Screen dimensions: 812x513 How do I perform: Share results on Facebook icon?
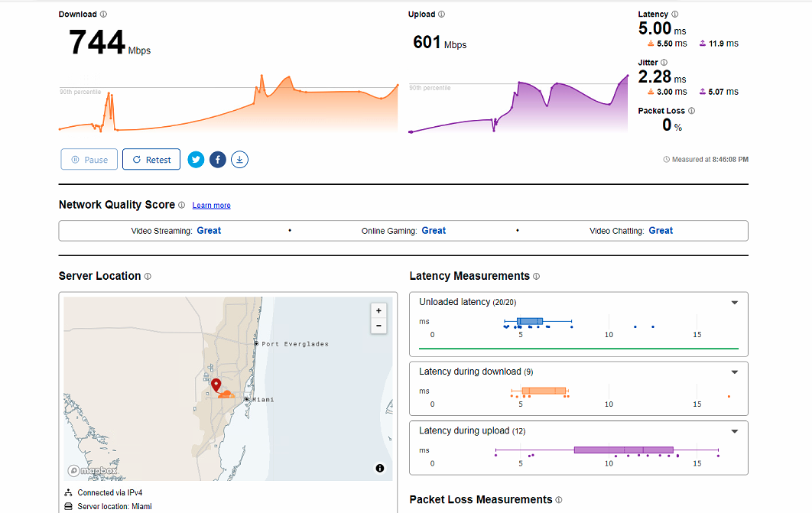coord(218,160)
